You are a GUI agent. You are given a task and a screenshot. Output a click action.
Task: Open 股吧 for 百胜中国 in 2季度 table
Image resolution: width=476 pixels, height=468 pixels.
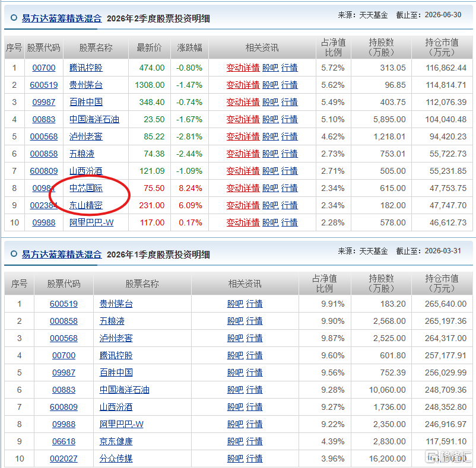point(270,102)
